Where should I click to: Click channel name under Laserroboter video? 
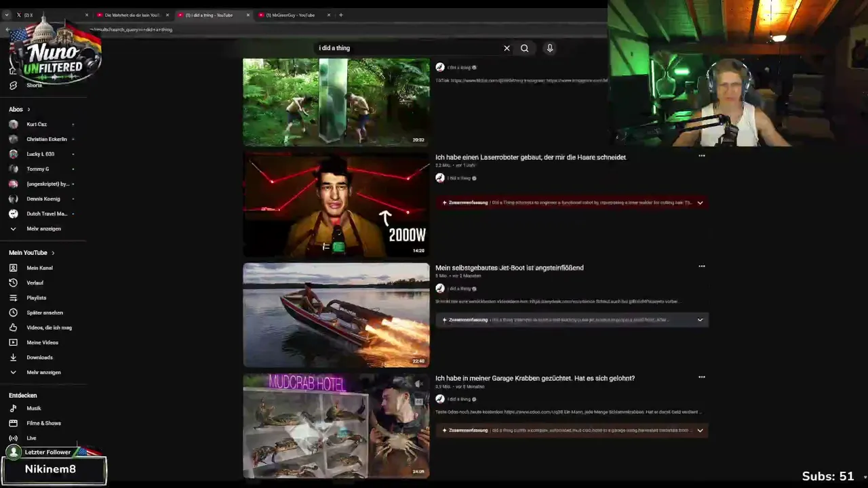(459, 178)
